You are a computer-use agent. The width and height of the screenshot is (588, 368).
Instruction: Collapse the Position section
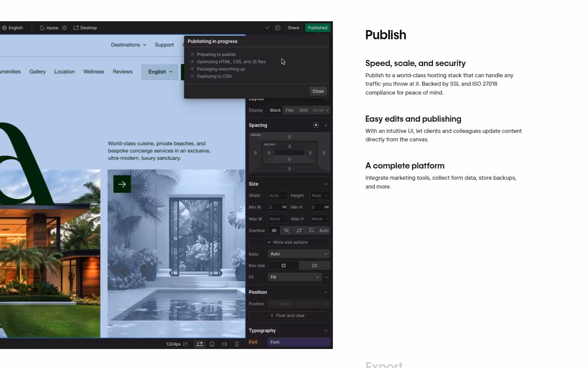326,292
